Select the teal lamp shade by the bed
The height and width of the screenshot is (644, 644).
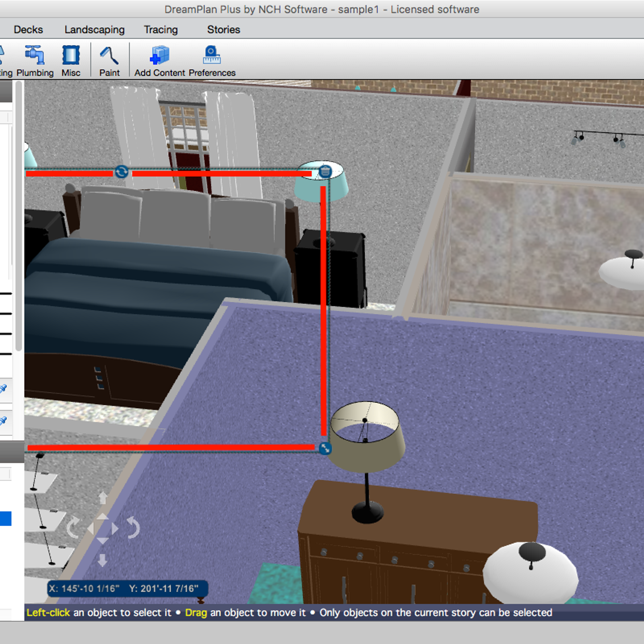[x=321, y=181]
